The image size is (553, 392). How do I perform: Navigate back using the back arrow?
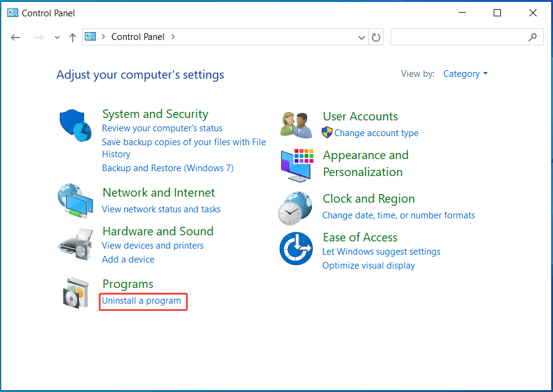coord(15,37)
